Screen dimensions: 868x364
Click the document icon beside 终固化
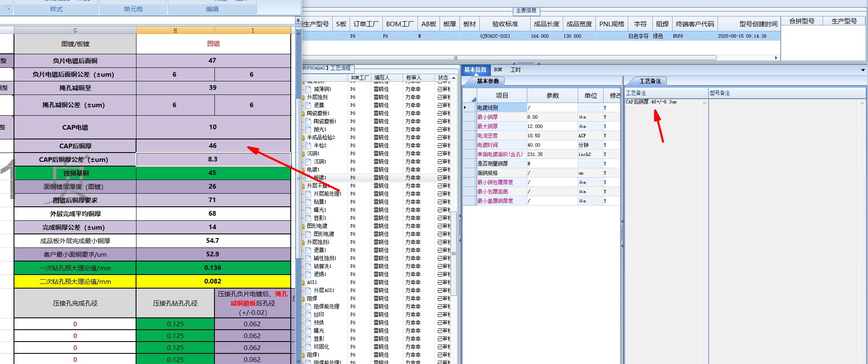click(308, 347)
